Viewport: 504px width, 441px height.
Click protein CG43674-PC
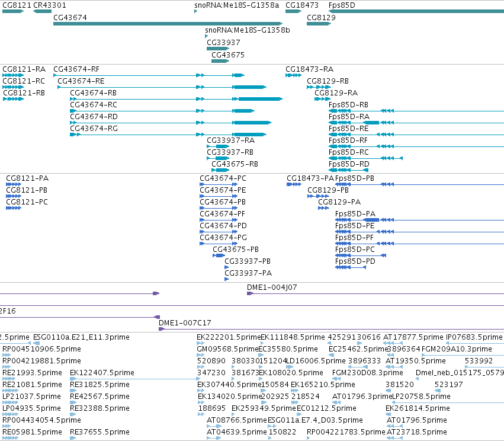(x=223, y=178)
